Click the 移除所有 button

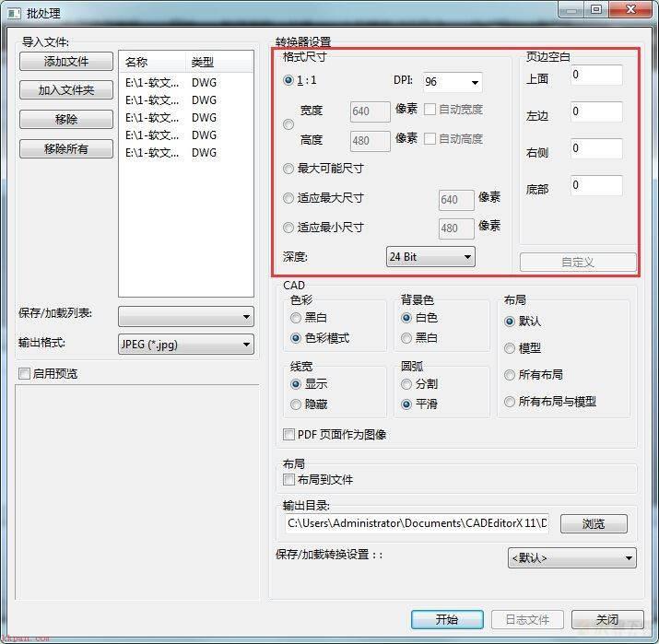66,148
